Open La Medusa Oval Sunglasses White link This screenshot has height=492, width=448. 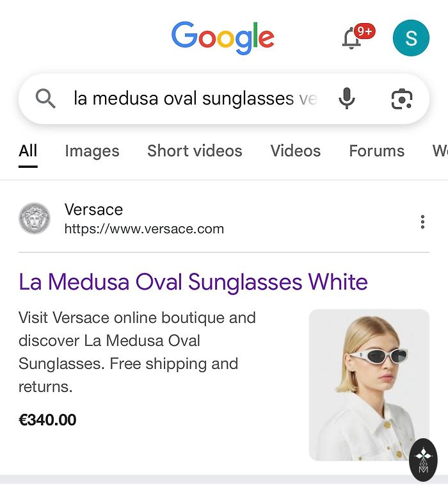tap(193, 282)
